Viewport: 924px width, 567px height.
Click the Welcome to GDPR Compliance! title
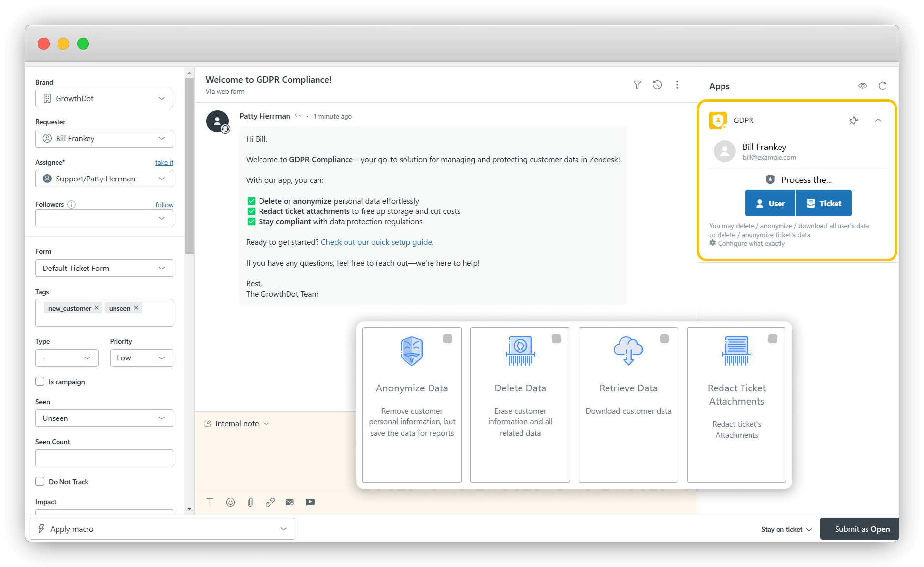268,79
